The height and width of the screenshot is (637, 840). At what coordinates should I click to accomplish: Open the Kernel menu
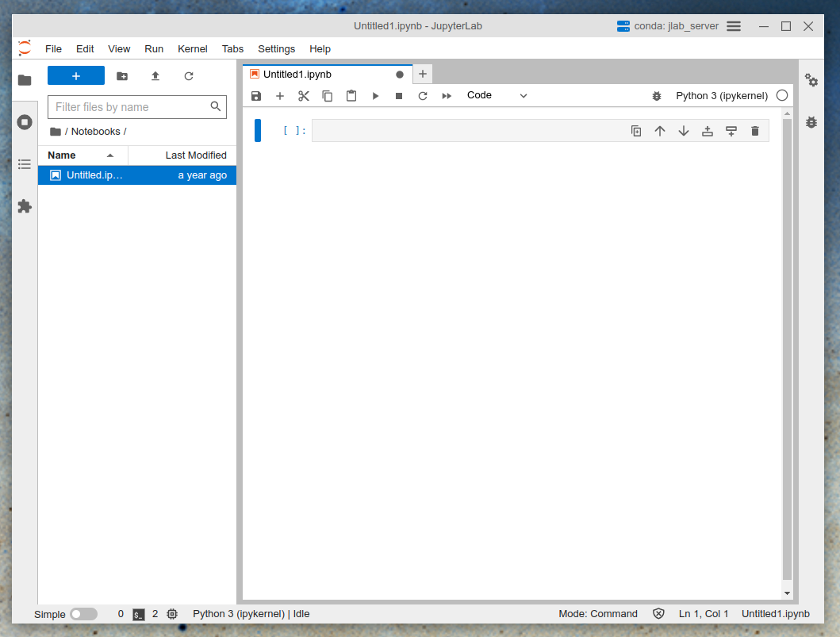(x=192, y=49)
